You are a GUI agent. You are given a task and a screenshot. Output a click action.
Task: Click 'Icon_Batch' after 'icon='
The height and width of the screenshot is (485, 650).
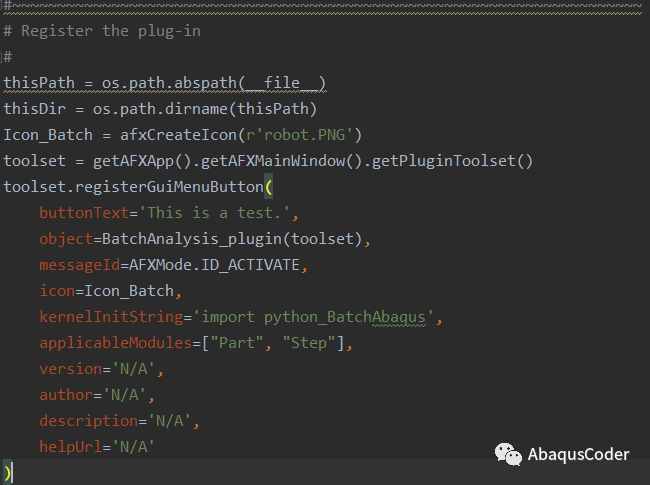pyautogui.click(x=129, y=291)
